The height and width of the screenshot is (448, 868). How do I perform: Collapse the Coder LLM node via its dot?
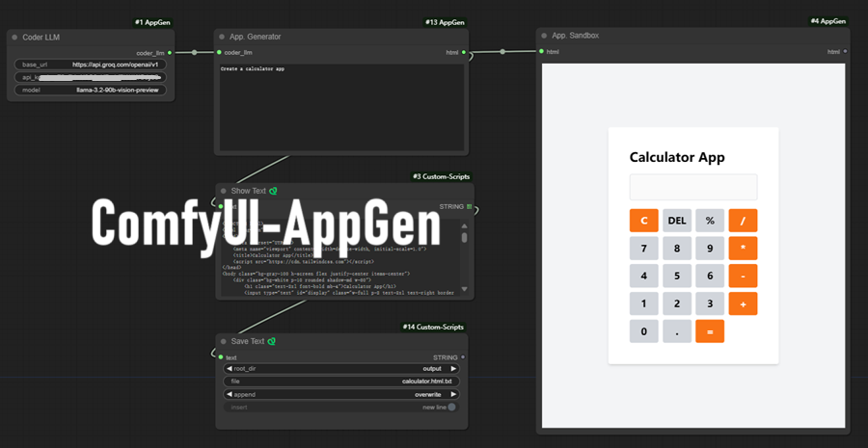click(14, 38)
